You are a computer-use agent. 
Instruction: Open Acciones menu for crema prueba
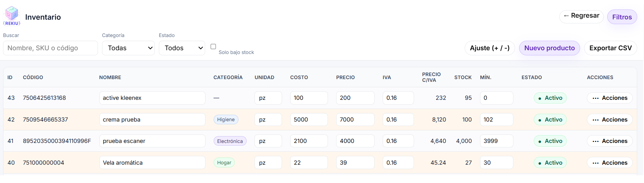(x=609, y=120)
